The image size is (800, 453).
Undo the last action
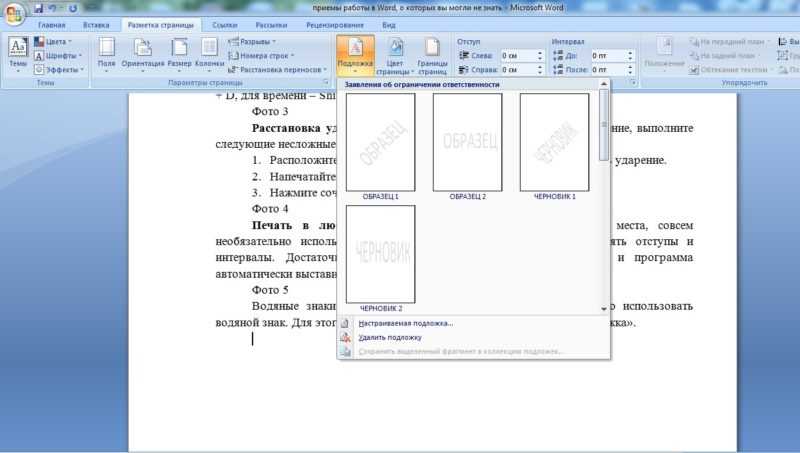pos(52,8)
